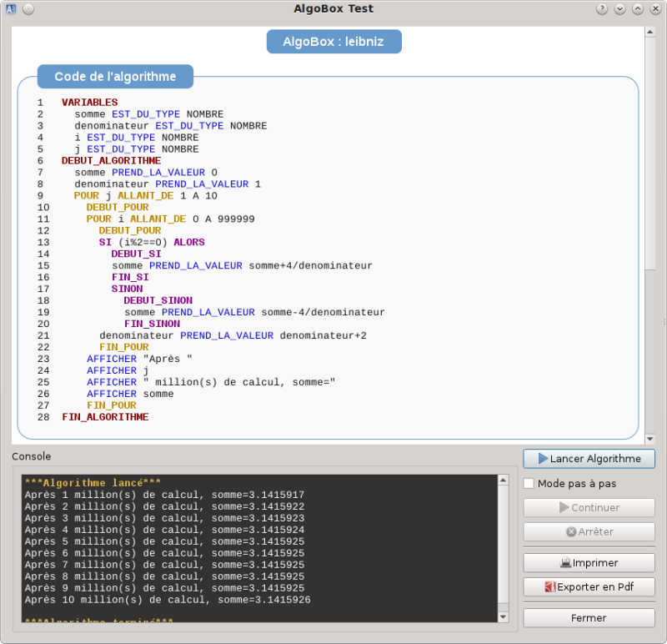Click code line 9 POUR j ALLANT_DE
The height and width of the screenshot is (644, 667).
click(145, 196)
